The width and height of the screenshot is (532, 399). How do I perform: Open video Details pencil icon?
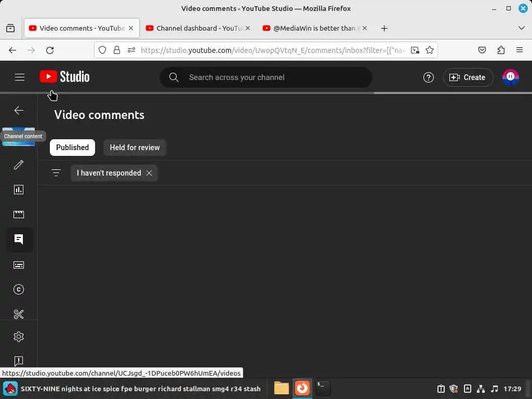(x=19, y=165)
